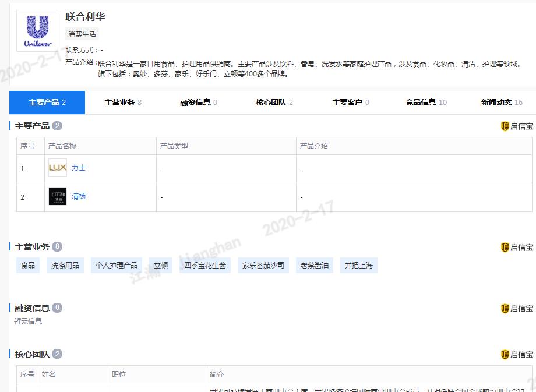The image size is (536, 392).
Task: Open the 力士 product link
Action: click(x=79, y=168)
